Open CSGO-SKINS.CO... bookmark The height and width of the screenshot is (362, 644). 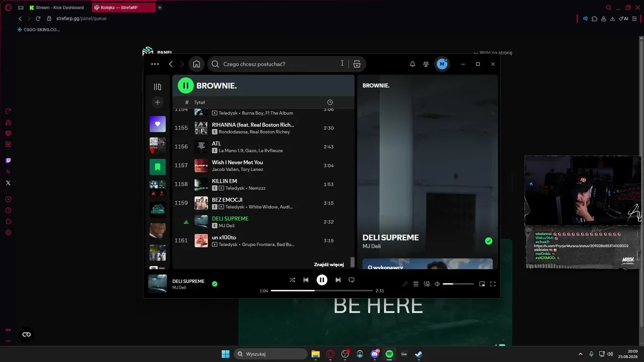(x=39, y=30)
